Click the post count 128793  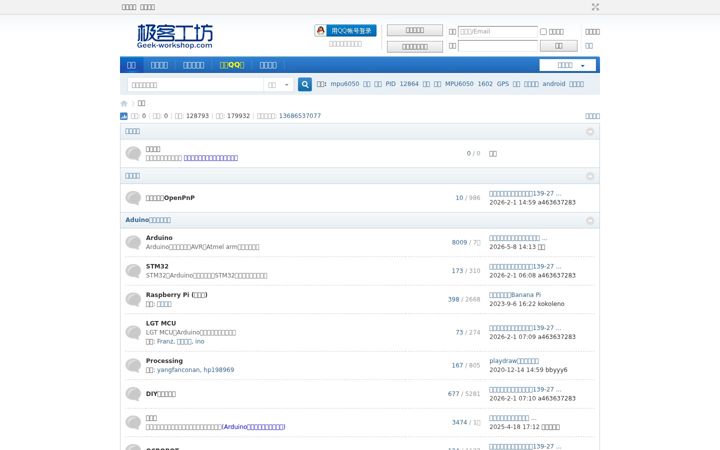point(197,116)
